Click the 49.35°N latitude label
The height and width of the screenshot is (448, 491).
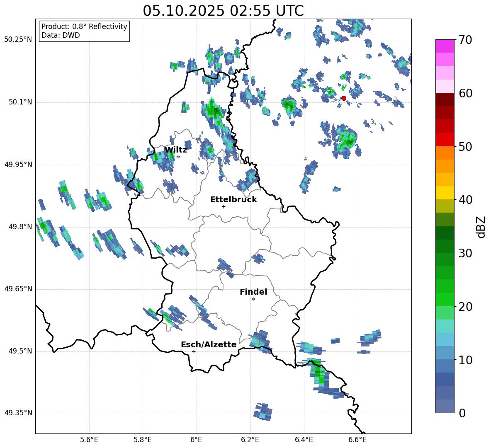click(x=18, y=413)
